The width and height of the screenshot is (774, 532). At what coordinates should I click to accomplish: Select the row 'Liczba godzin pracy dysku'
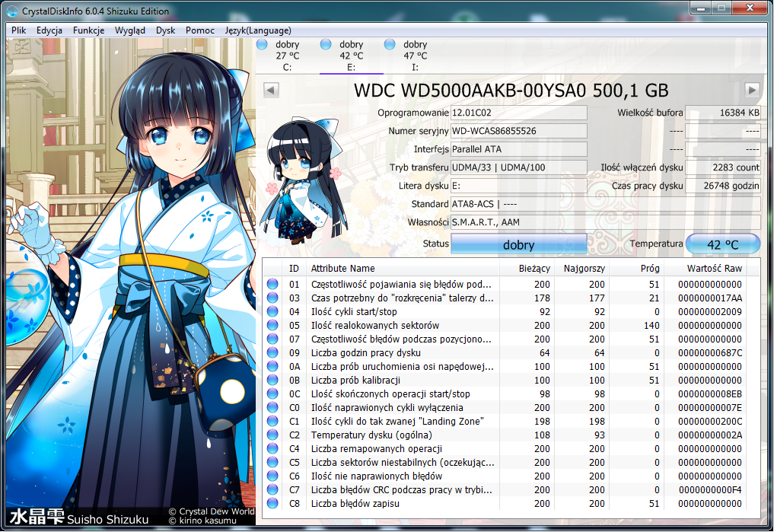(504, 353)
